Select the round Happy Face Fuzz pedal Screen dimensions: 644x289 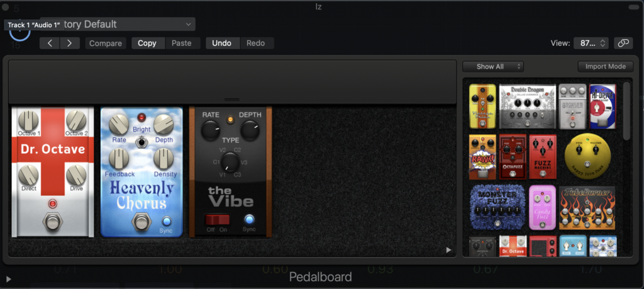[x=587, y=156]
